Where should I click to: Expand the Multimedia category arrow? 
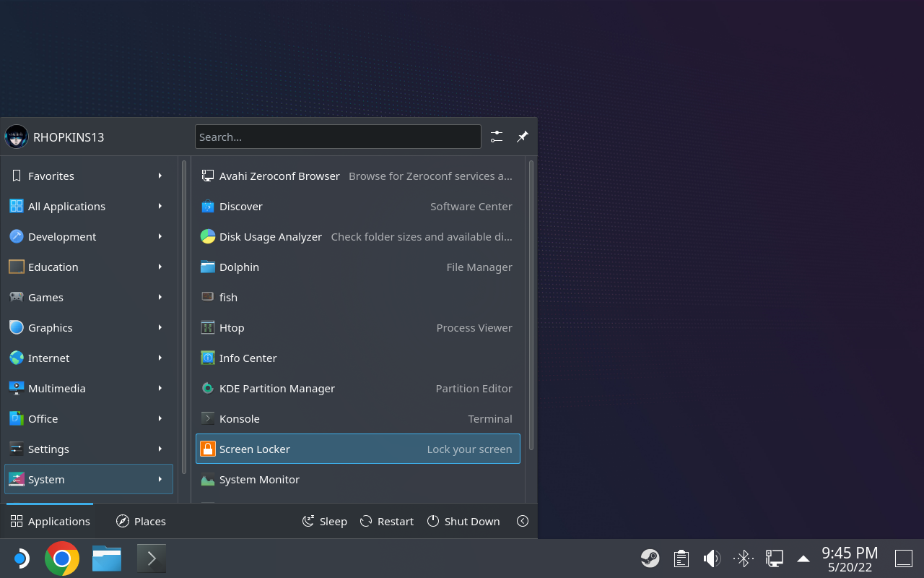[160, 388]
